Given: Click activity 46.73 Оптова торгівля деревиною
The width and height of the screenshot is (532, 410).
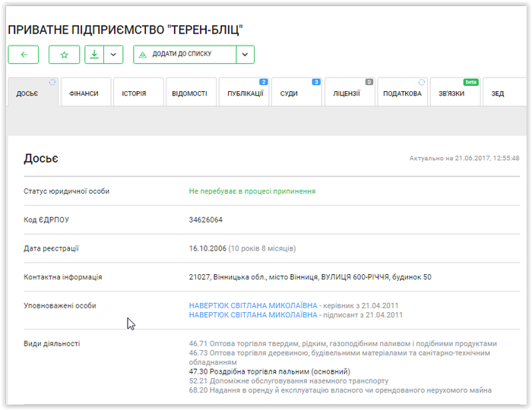Looking at the screenshot, I should (340, 358).
